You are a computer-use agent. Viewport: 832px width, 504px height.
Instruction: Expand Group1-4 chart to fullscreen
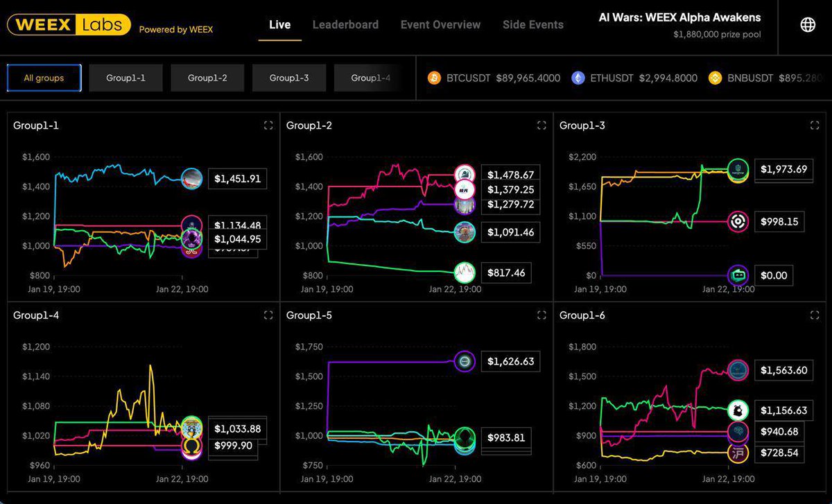[x=268, y=315]
